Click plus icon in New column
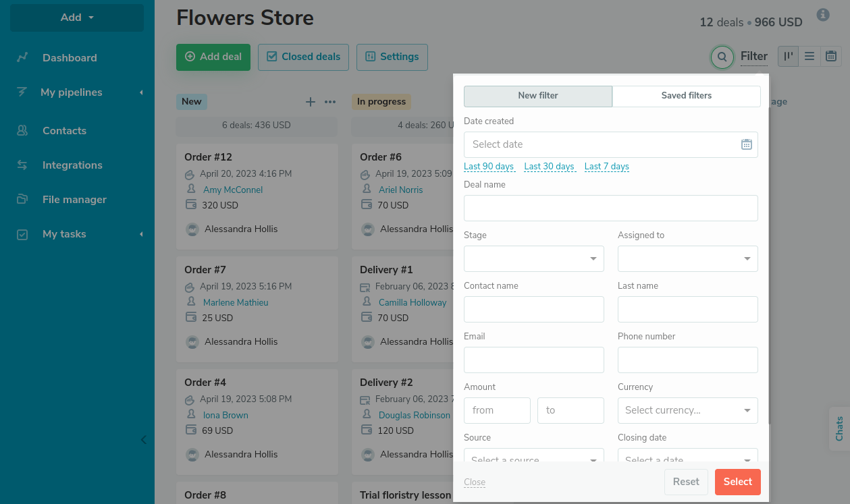Image resolution: width=850 pixels, height=504 pixels. coord(311,102)
